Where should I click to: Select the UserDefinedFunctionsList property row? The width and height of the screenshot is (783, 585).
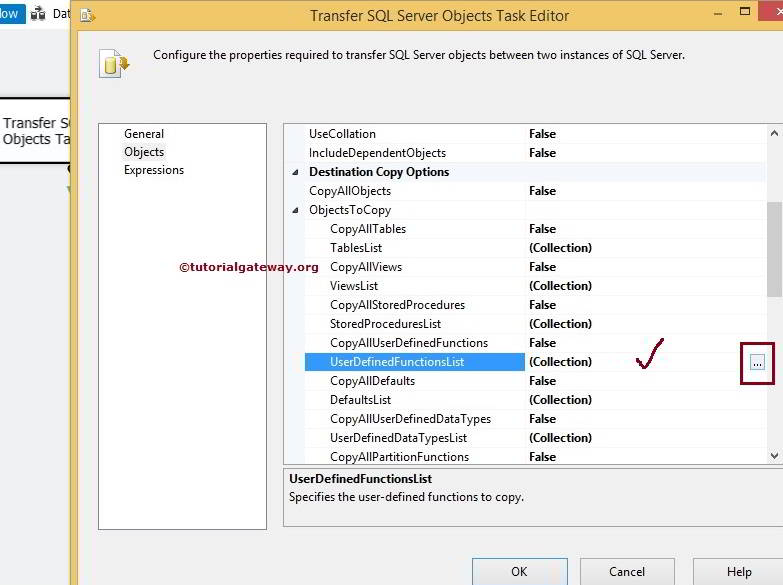(x=414, y=362)
